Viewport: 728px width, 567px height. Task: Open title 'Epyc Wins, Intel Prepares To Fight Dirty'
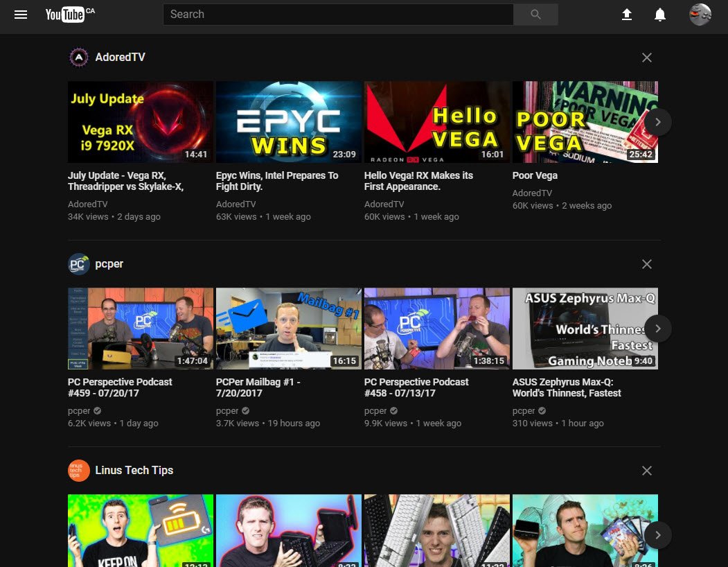[277, 181]
